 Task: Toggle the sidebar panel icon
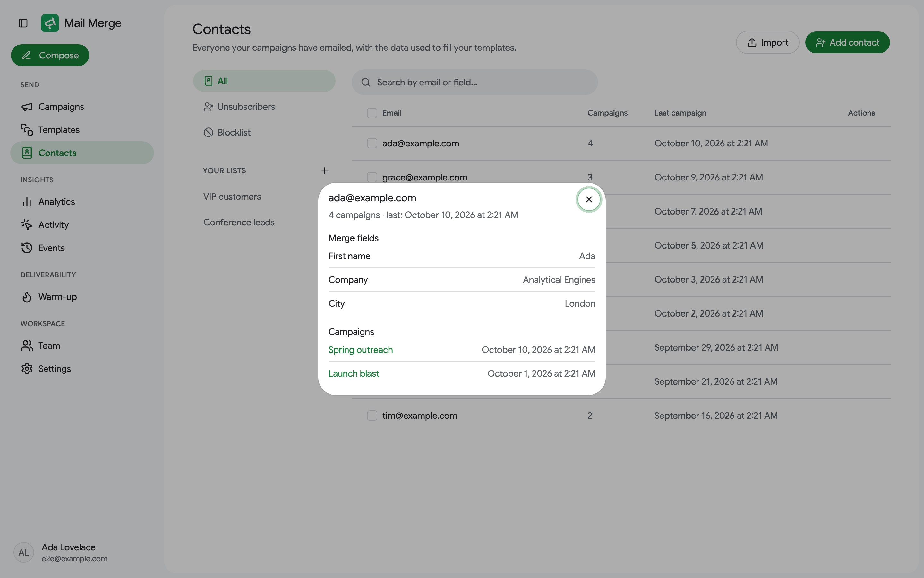pyautogui.click(x=23, y=23)
